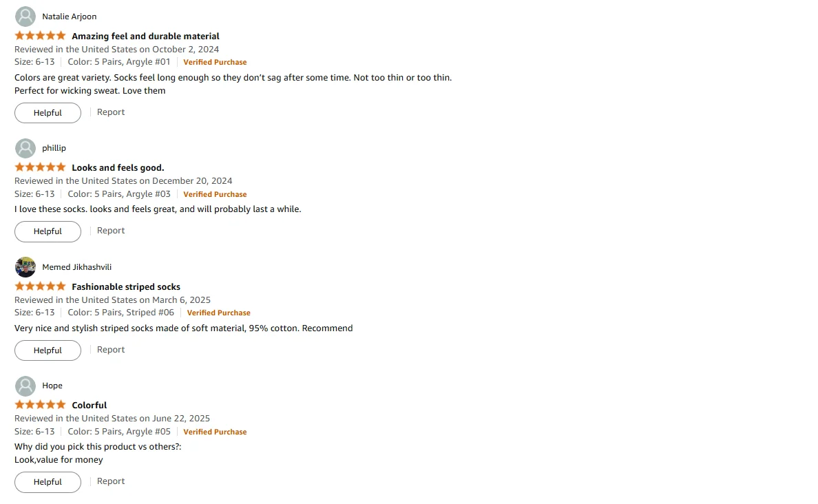Click the star rating on the striped socks review
The width and height of the screenshot is (818, 504).
pos(40,286)
